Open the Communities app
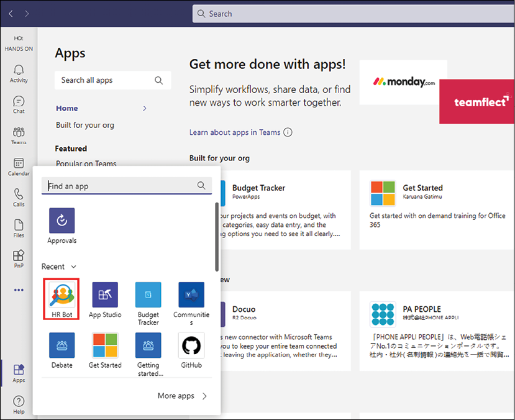The height and width of the screenshot is (420, 515). [191, 304]
